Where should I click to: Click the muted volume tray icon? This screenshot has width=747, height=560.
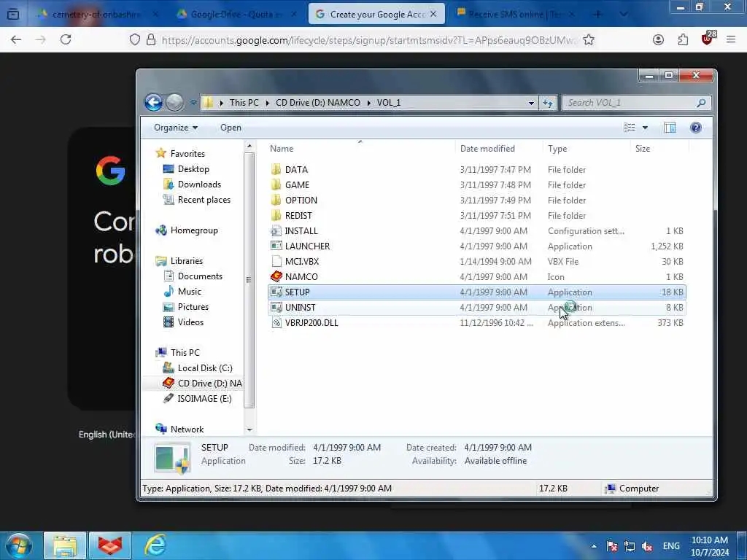[648, 546]
